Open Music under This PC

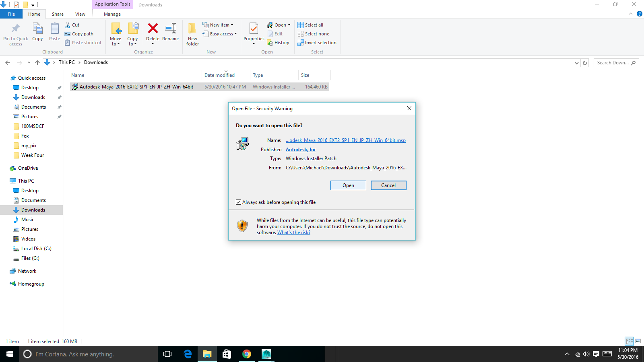coord(28,220)
